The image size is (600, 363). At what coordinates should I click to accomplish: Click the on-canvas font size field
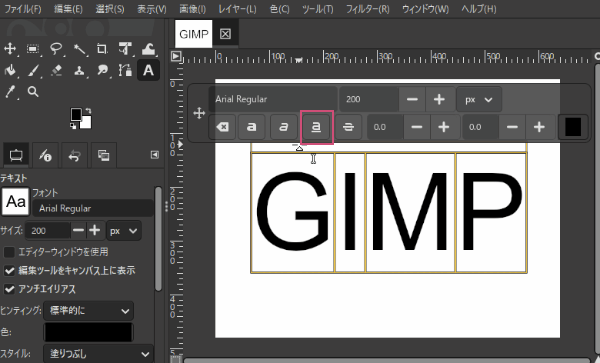(369, 99)
